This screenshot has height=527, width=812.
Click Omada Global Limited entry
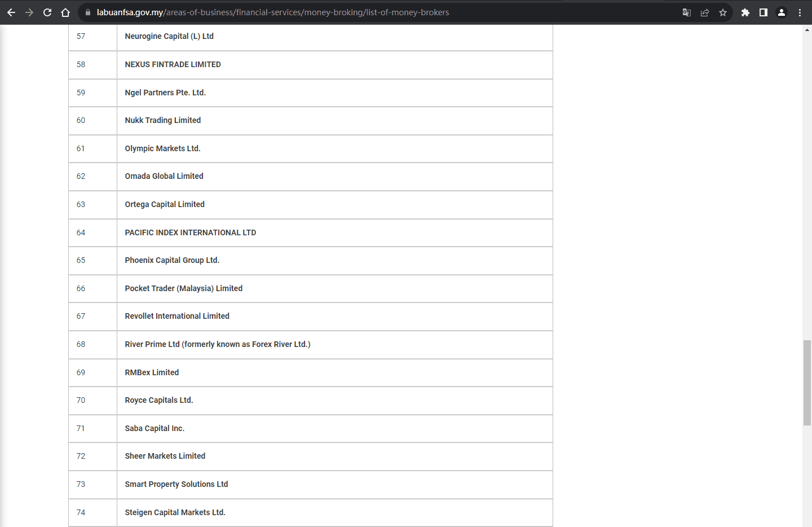164,176
